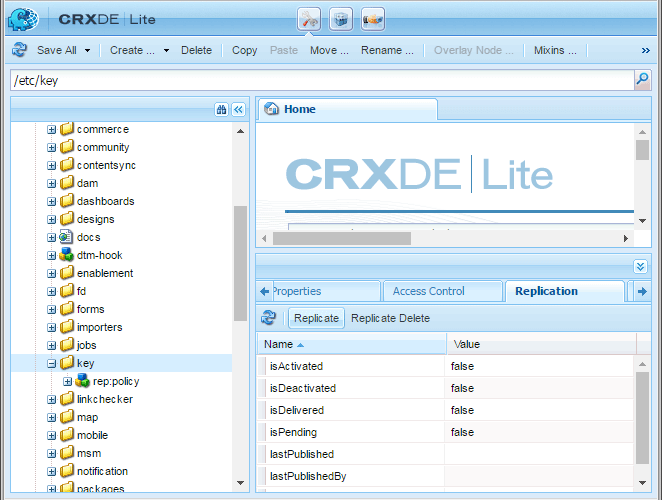Click the rep:policy node icon
The width and height of the screenshot is (662, 500).
coord(82,381)
